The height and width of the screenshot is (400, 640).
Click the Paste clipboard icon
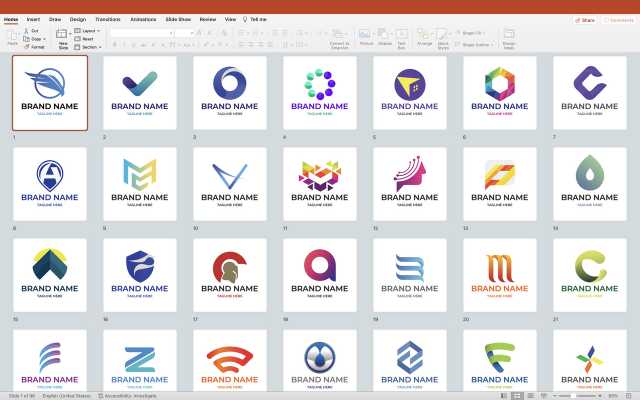coord(12,35)
